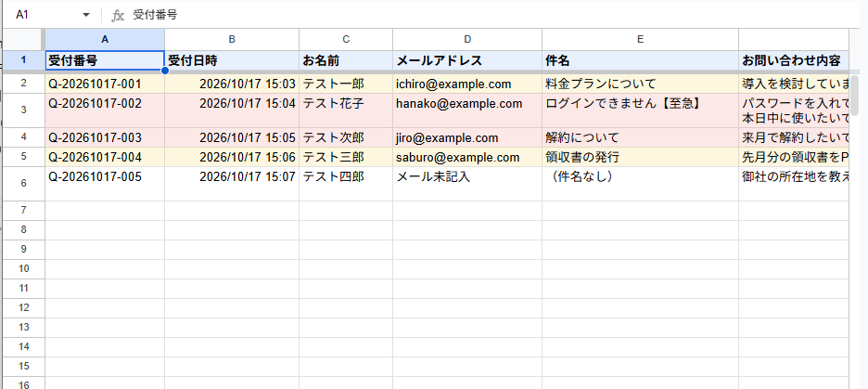868x389 pixels.
Task: Click formula bar text 受付番号
Action: tap(155, 15)
